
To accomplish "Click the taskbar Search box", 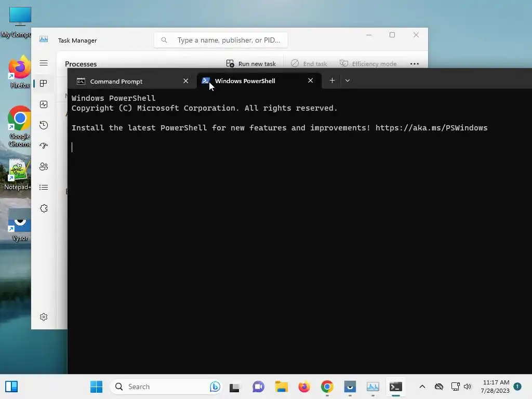I will click(x=166, y=387).
